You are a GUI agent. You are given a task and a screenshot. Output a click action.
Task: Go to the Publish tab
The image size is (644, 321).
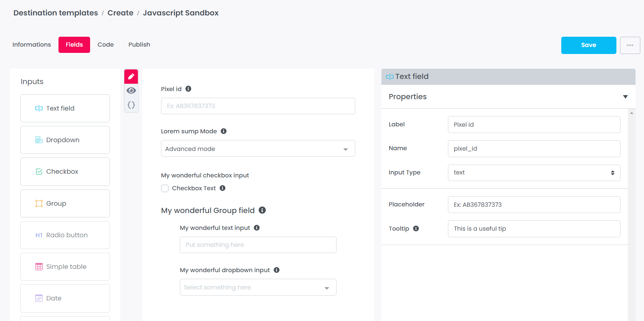[139, 45]
